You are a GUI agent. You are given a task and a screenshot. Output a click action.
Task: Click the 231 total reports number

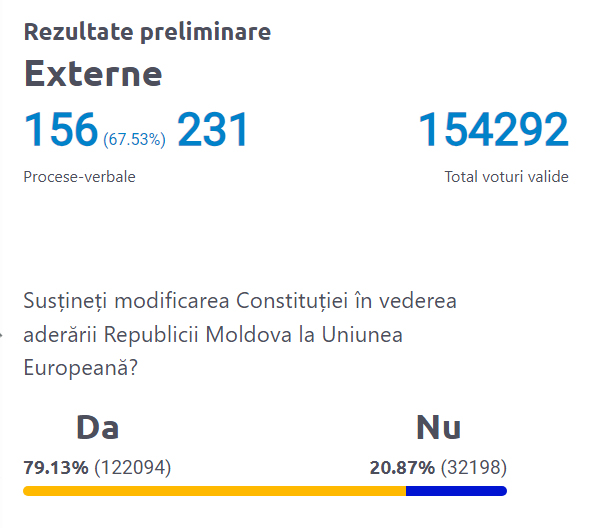(213, 130)
